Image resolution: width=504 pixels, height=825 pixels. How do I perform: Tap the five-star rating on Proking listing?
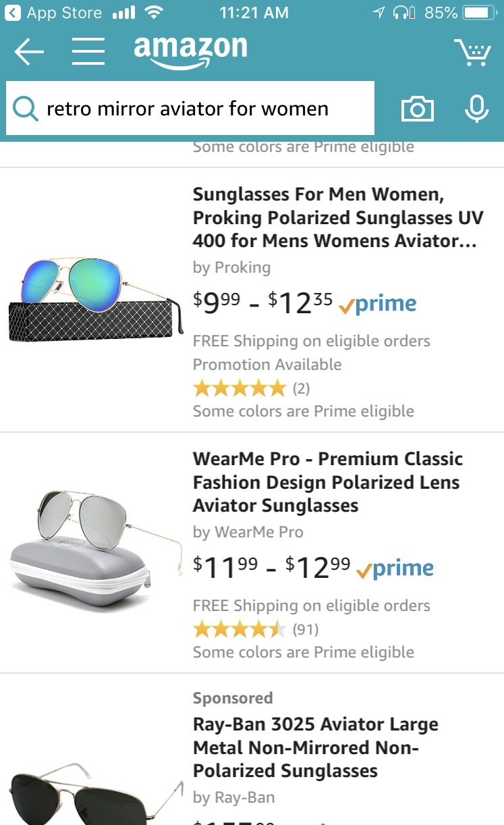point(240,388)
